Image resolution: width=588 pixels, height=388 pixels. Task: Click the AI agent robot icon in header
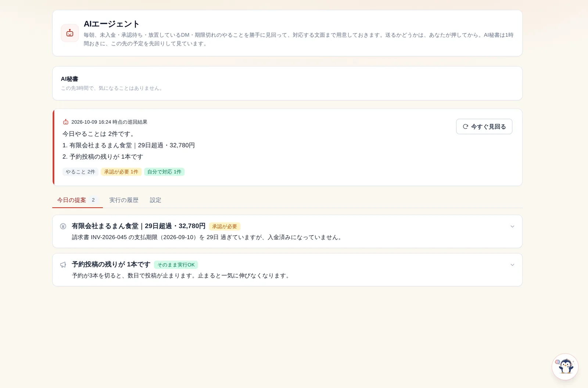[70, 33]
